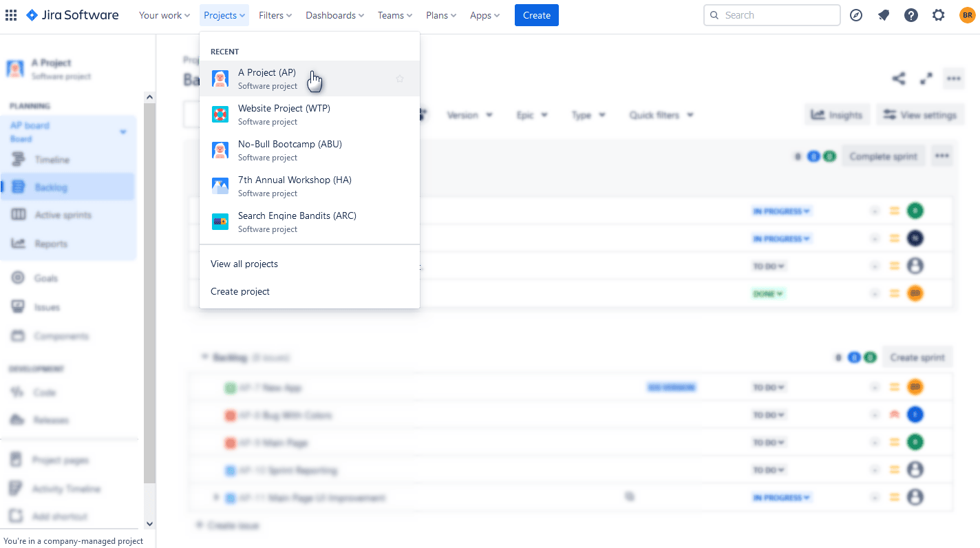Open Reports in the sidebar

click(x=69, y=244)
